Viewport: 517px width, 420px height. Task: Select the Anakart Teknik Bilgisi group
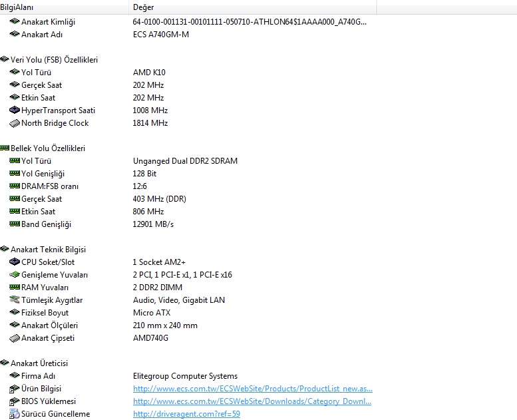click(48, 250)
